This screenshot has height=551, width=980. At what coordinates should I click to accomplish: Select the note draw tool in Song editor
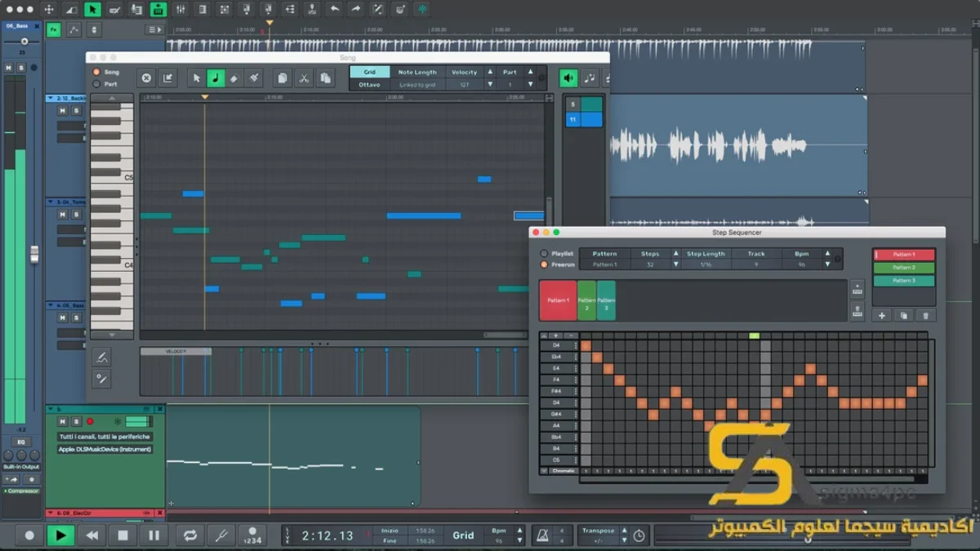(216, 78)
